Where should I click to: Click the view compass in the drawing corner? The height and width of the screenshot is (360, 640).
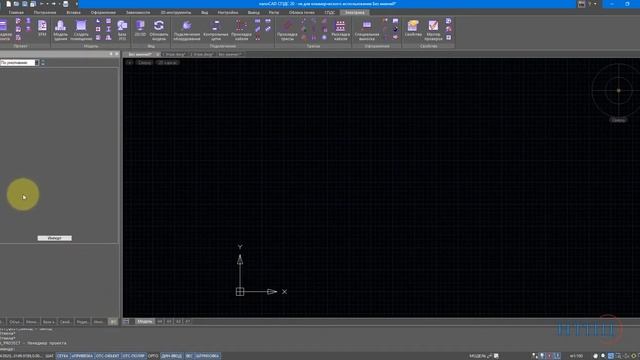[x=618, y=90]
